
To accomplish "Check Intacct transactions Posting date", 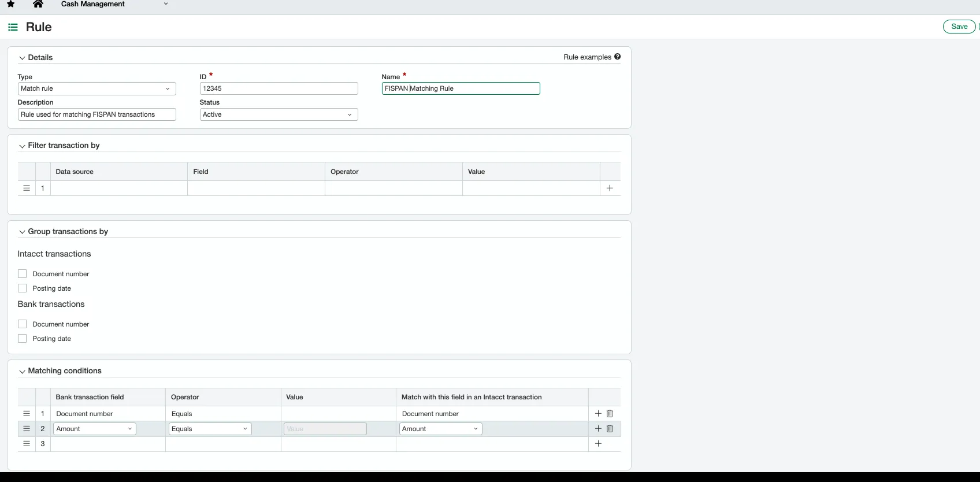I will click(x=23, y=288).
